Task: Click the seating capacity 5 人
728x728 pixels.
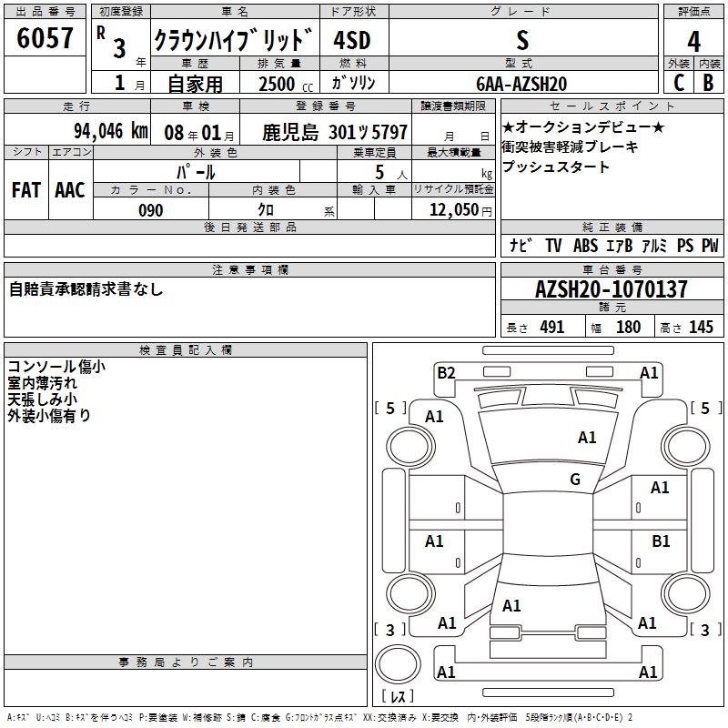Action: click(391, 172)
